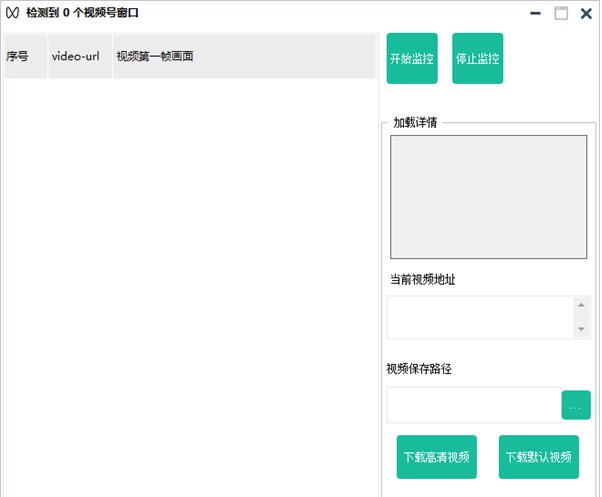Maximize the window
The width and height of the screenshot is (602, 497).
coord(561,14)
